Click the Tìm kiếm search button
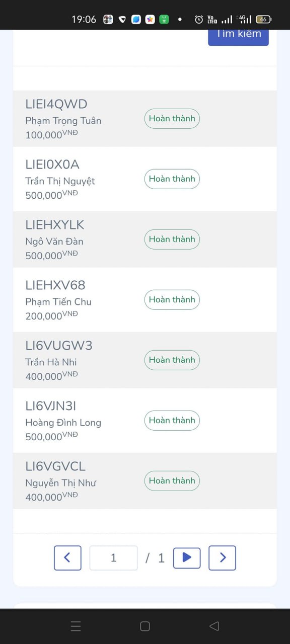The image size is (290, 644). (x=238, y=34)
